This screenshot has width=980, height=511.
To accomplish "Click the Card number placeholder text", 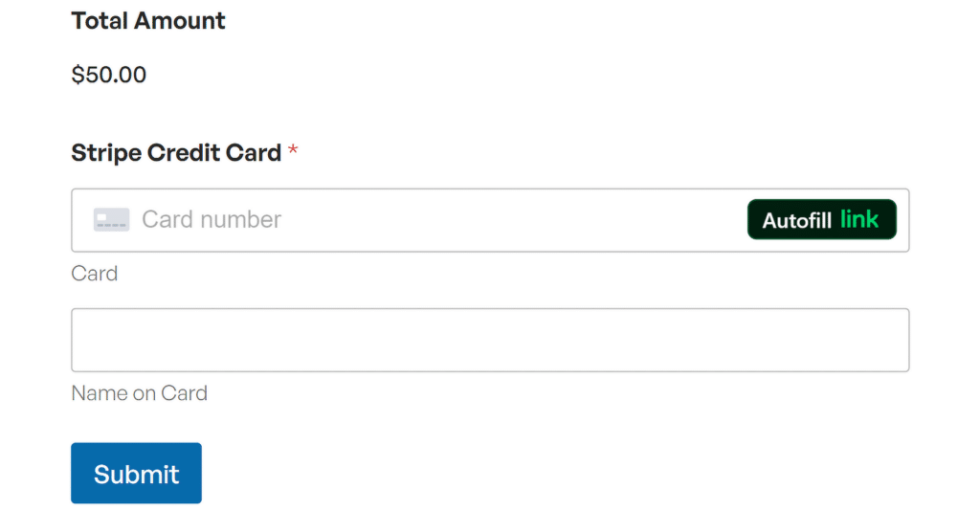I will pyautogui.click(x=212, y=220).
